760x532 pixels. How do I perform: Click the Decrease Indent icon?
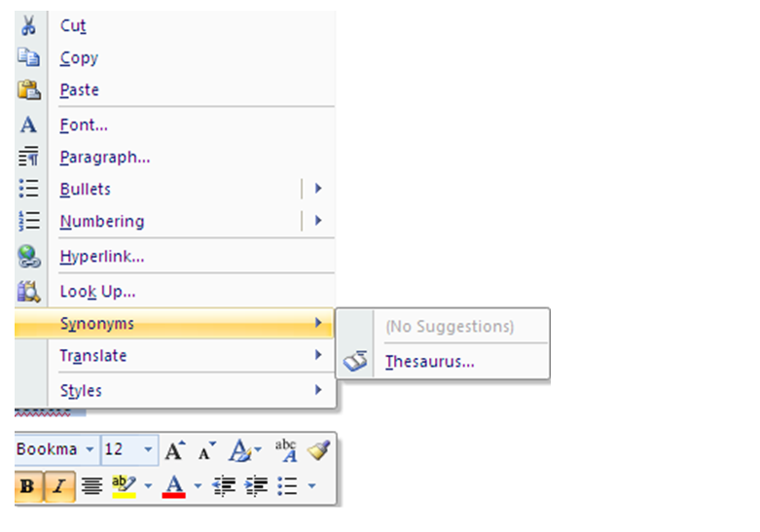point(224,485)
